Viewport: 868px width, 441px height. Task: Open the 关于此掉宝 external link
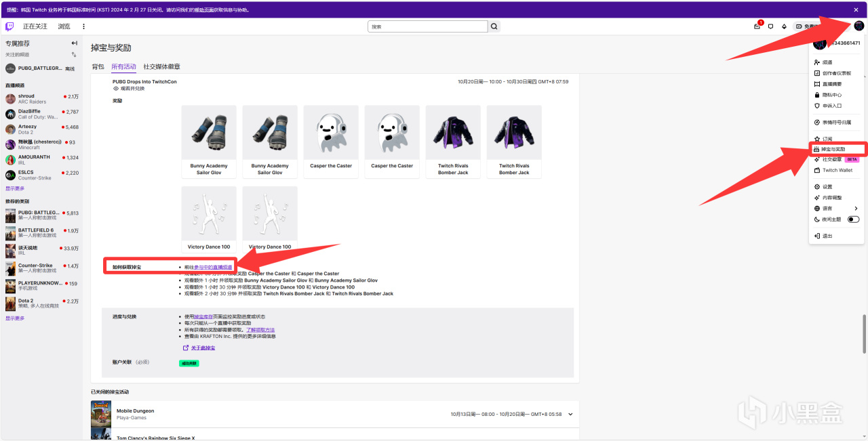[199, 348]
